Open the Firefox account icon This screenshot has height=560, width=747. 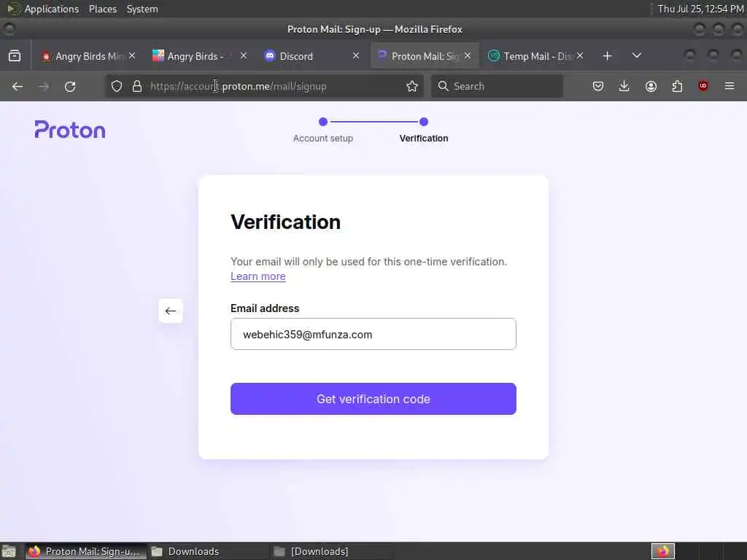651,86
